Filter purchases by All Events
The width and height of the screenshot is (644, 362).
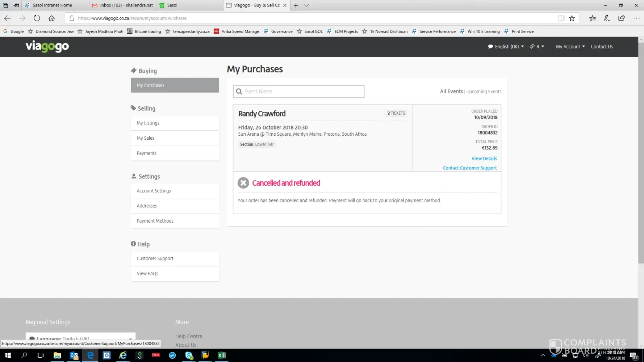tap(451, 92)
